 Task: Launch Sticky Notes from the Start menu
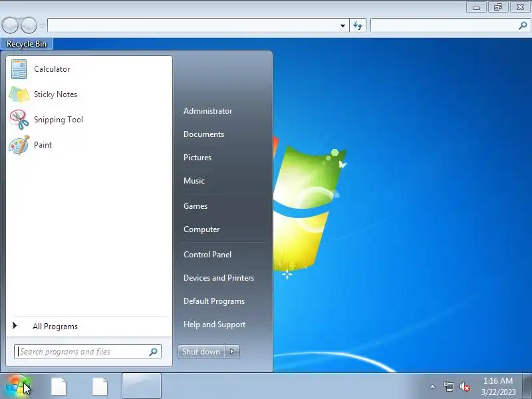[x=89, y=94]
